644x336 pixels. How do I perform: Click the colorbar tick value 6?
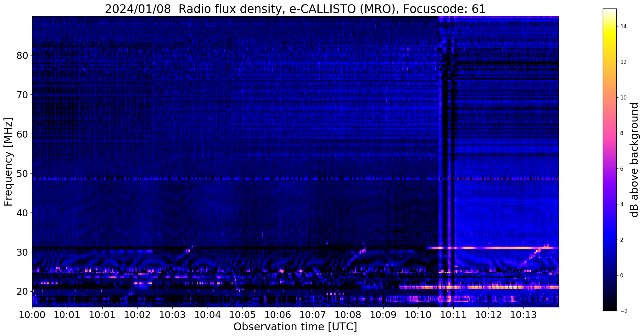click(x=622, y=169)
